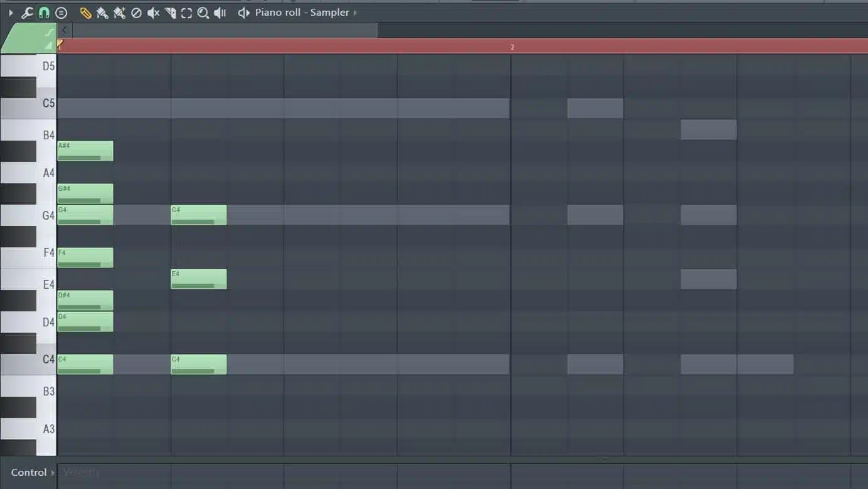Click the horizontal scrollbar thumb

pos(225,30)
